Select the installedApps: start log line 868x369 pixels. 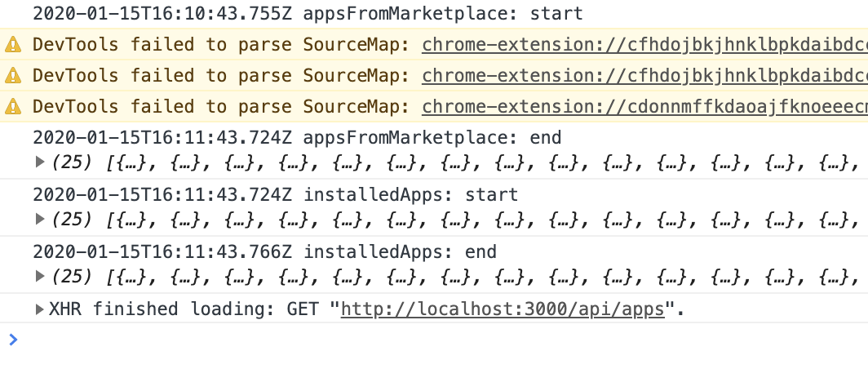coord(275,194)
